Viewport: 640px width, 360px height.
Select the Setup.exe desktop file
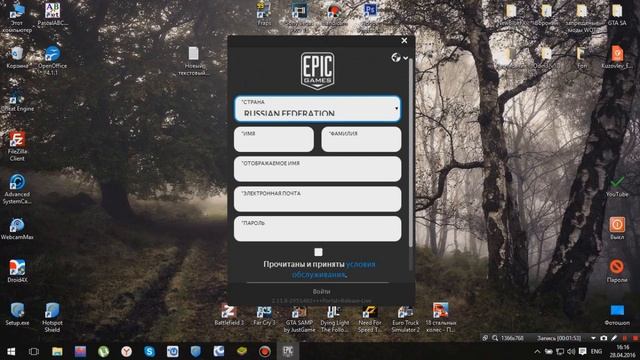[17, 314]
